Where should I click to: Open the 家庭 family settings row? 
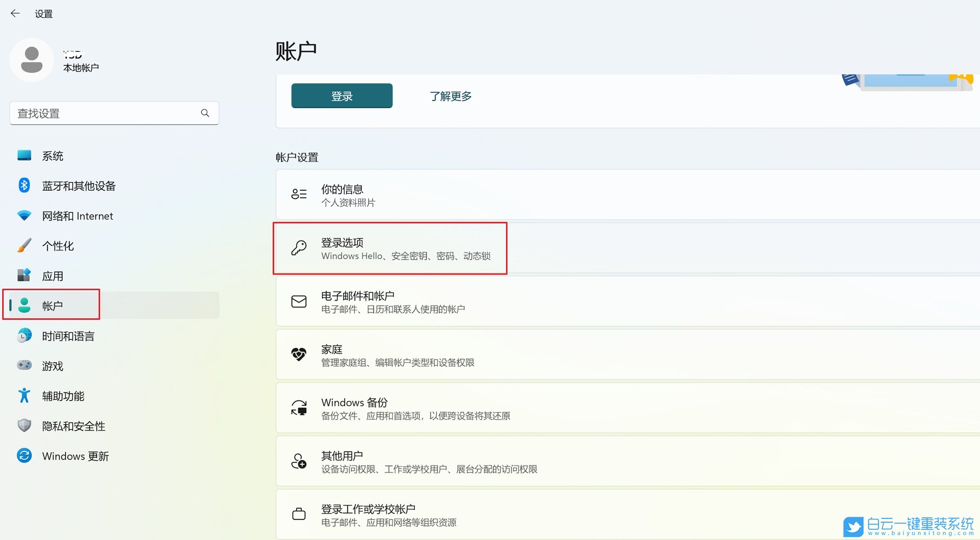pos(486,355)
